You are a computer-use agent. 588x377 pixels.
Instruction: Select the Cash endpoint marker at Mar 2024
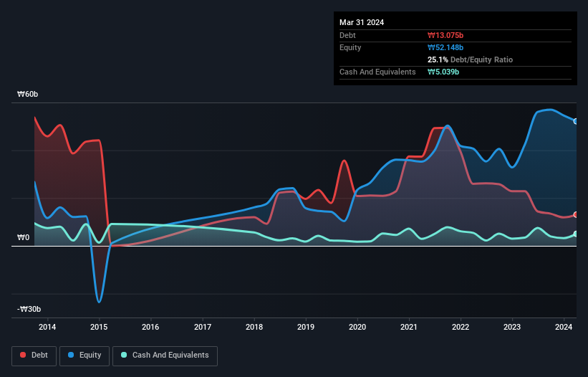click(576, 234)
